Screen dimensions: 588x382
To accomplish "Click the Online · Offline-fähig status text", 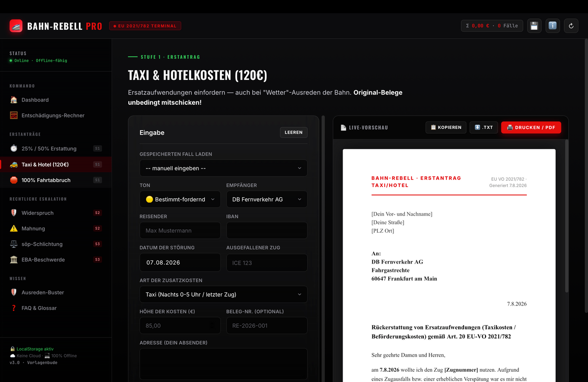I will 41,61.
